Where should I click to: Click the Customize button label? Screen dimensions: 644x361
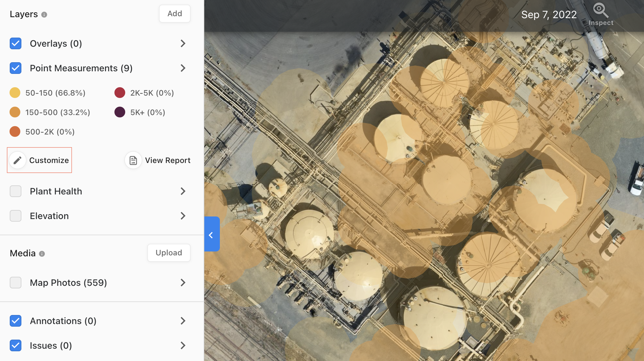tap(49, 160)
